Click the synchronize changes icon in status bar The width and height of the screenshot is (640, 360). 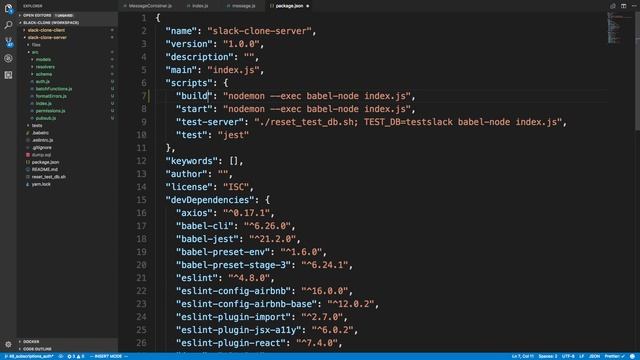61,356
